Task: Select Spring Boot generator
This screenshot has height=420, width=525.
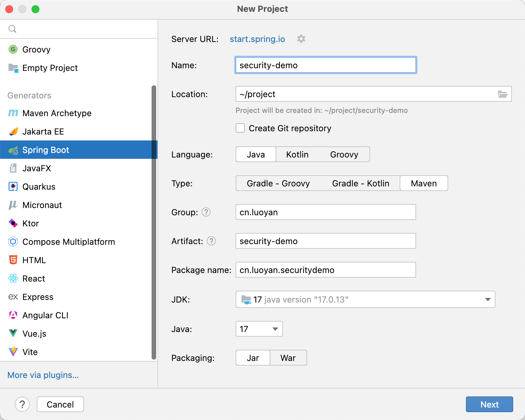Action: tap(79, 150)
